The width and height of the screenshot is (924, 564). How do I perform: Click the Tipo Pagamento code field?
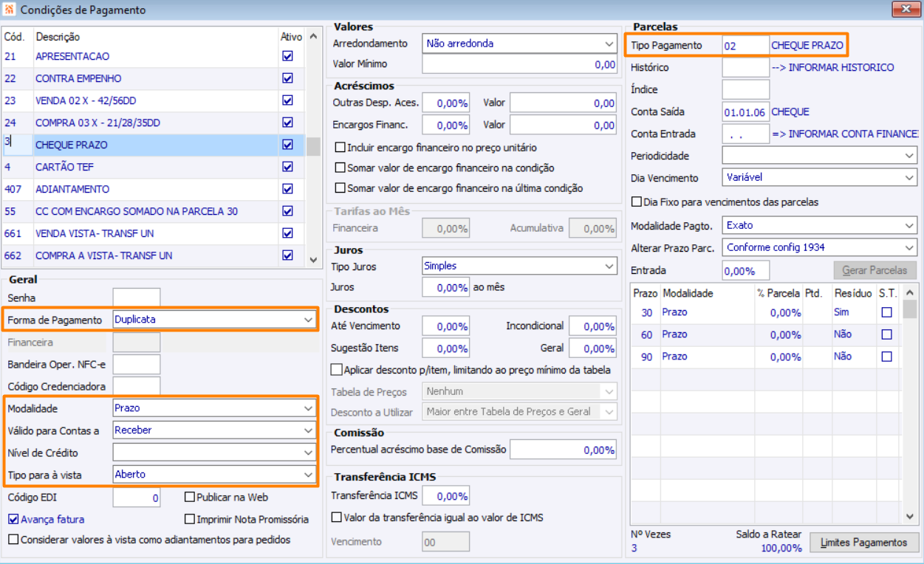tap(745, 45)
